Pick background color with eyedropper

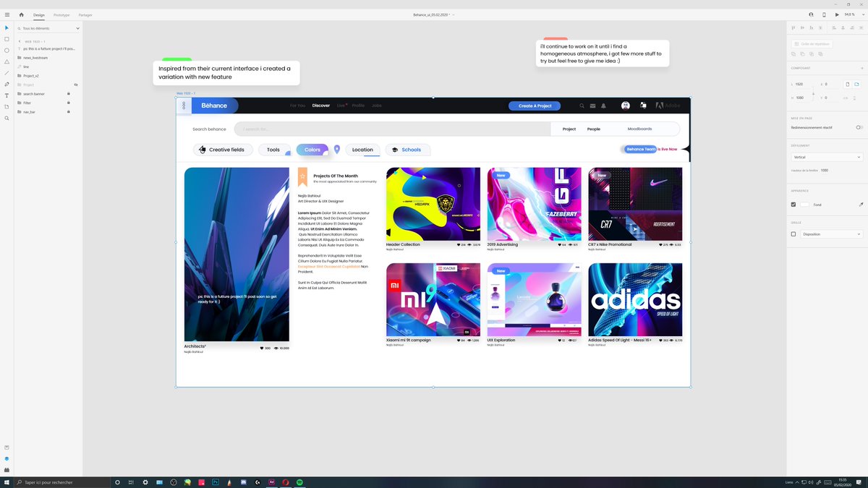point(861,205)
